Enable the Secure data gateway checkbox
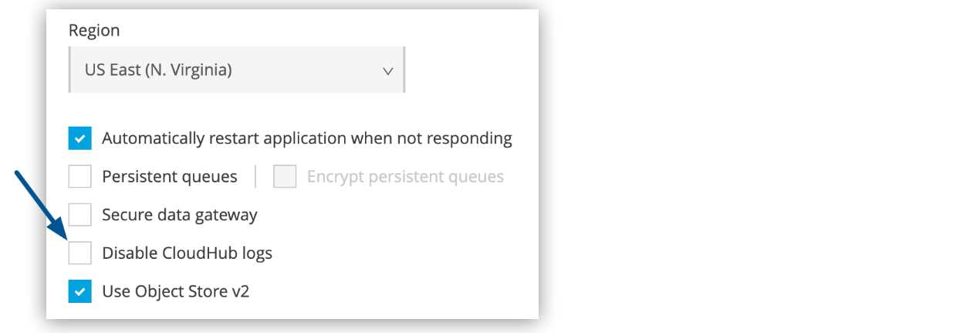 pyautogui.click(x=79, y=215)
